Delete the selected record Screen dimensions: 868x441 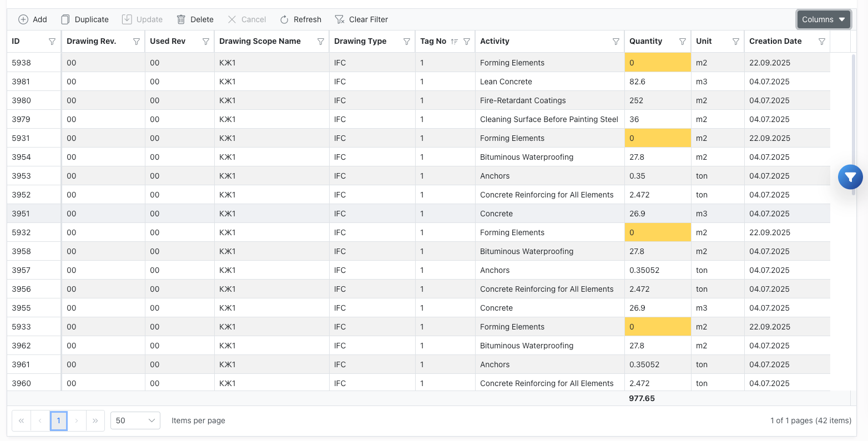pyautogui.click(x=195, y=19)
